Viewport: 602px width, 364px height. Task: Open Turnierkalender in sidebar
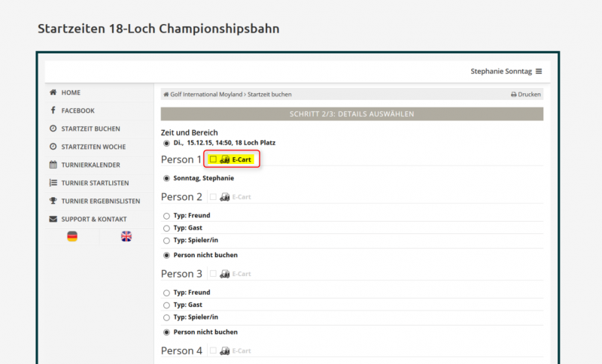[99, 165]
